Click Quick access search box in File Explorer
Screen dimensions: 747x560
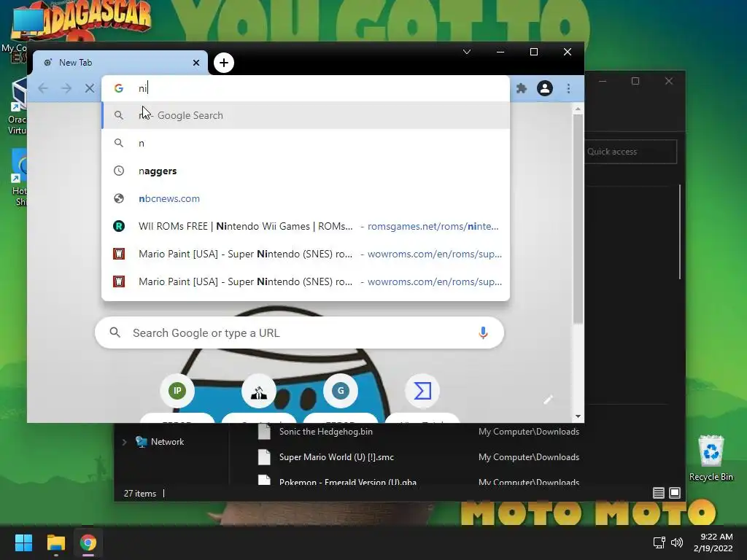click(x=630, y=152)
